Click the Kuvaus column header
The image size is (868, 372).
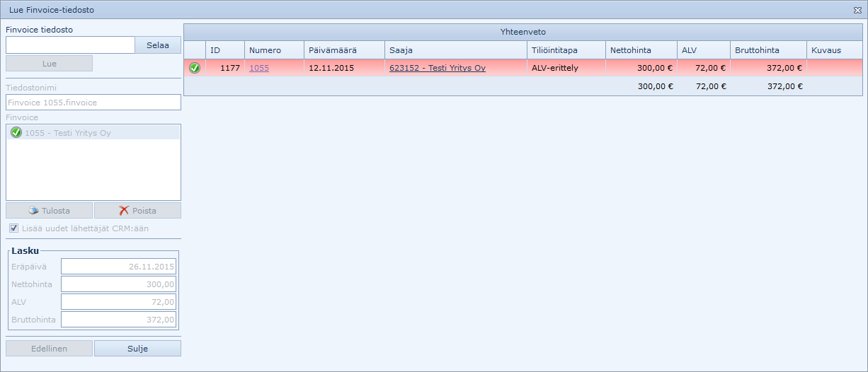(835, 50)
